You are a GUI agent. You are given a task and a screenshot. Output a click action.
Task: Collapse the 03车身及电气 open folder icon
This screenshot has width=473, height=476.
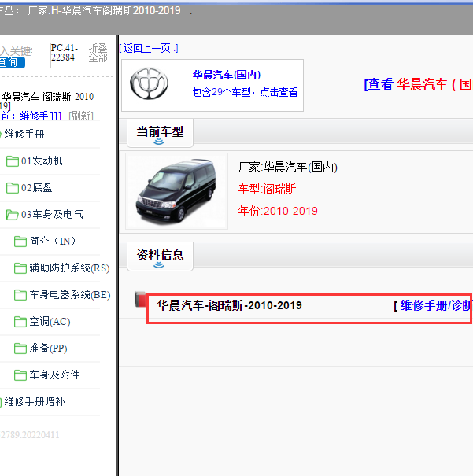pos(13,215)
